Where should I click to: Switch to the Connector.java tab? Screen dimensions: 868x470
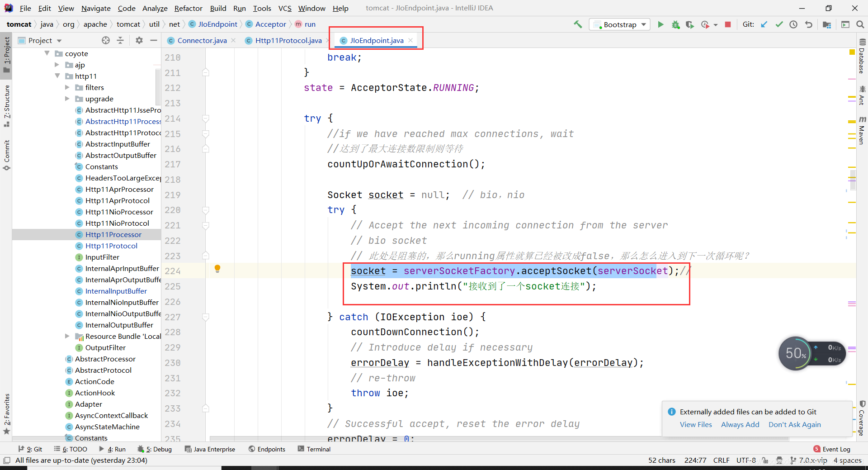coord(202,40)
